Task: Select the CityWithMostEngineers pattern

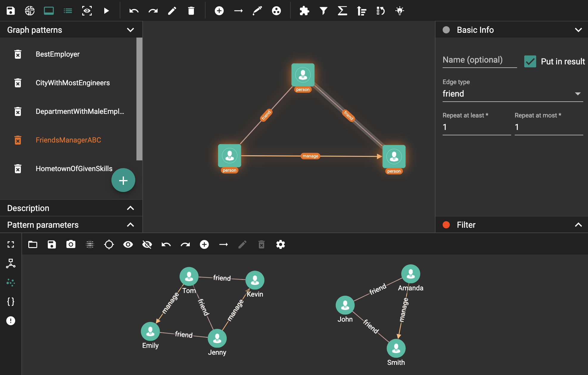Action: point(73,83)
